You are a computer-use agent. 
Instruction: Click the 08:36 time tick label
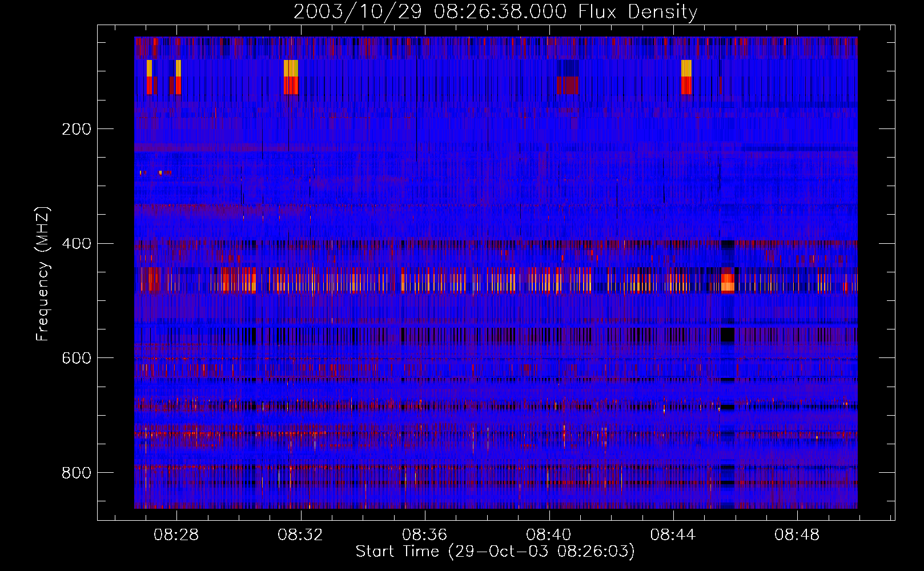click(424, 535)
